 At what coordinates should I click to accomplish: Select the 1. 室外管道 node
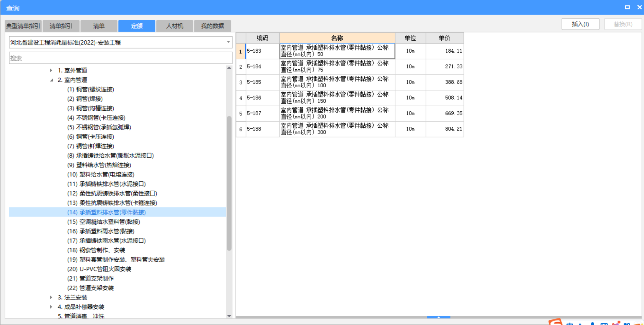72,70
